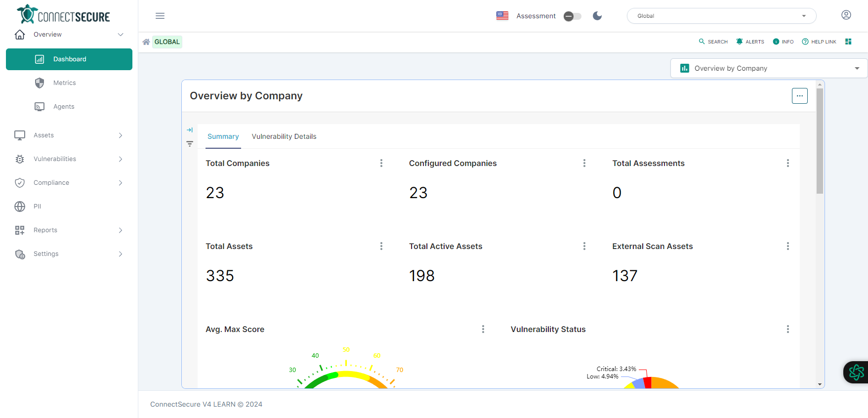
Task: Toggle dark mode moon icon
Action: tap(597, 16)
